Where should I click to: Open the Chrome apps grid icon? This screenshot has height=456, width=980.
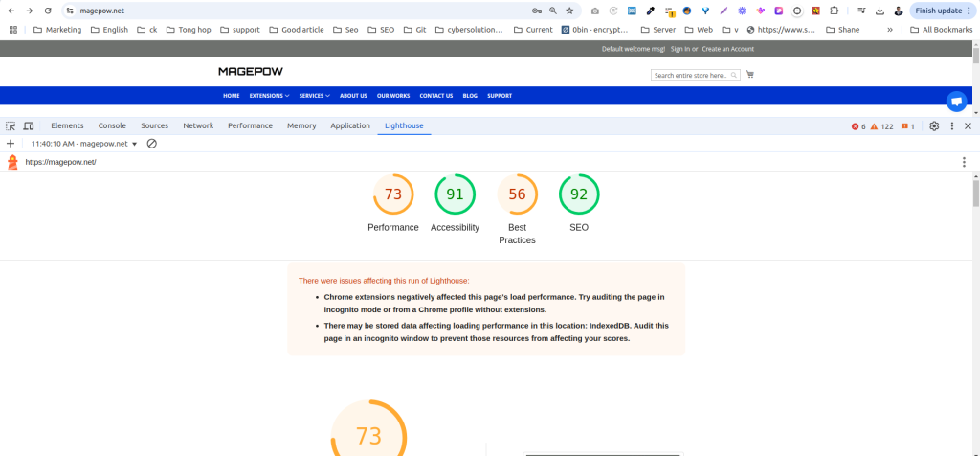(x=13, y=30)
